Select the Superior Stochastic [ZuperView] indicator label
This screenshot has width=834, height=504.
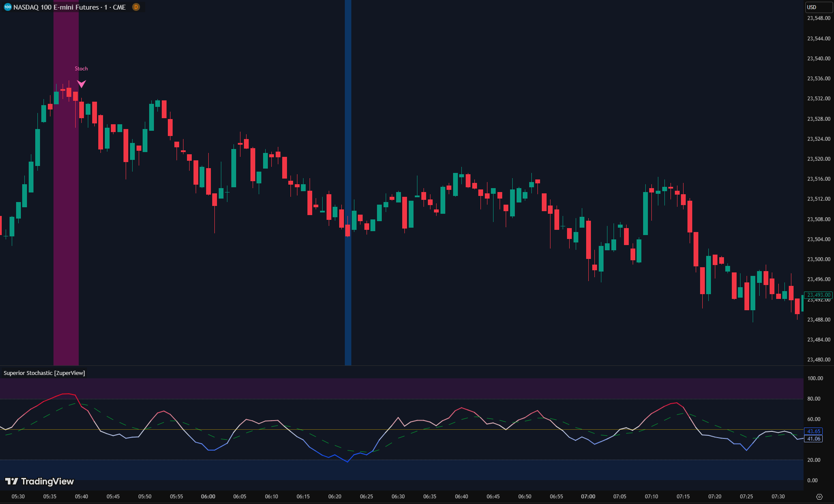[44, 373]
